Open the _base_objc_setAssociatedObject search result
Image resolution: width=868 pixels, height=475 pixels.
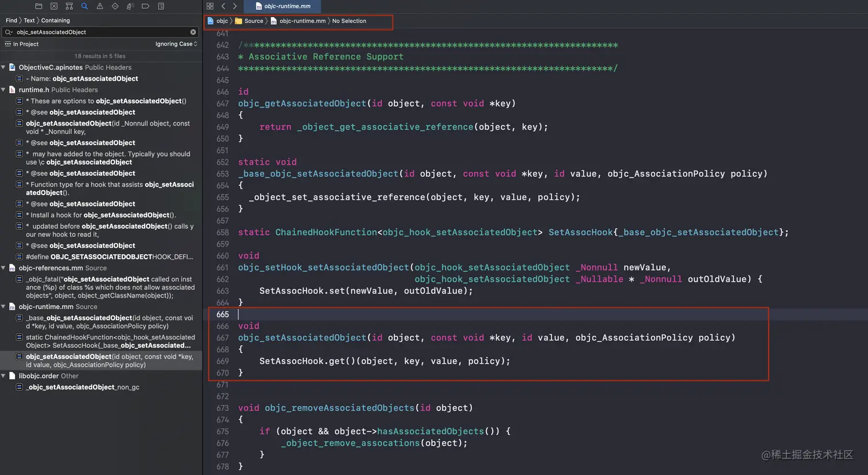click(101, 322)
